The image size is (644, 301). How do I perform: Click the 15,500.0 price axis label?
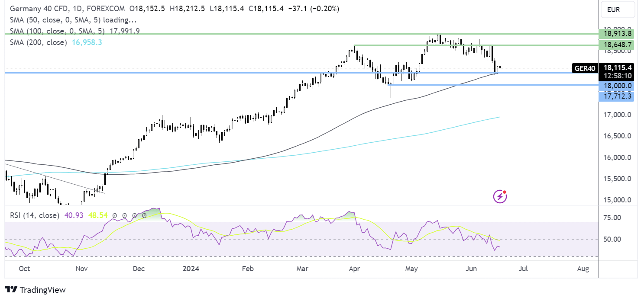[617, 179]
